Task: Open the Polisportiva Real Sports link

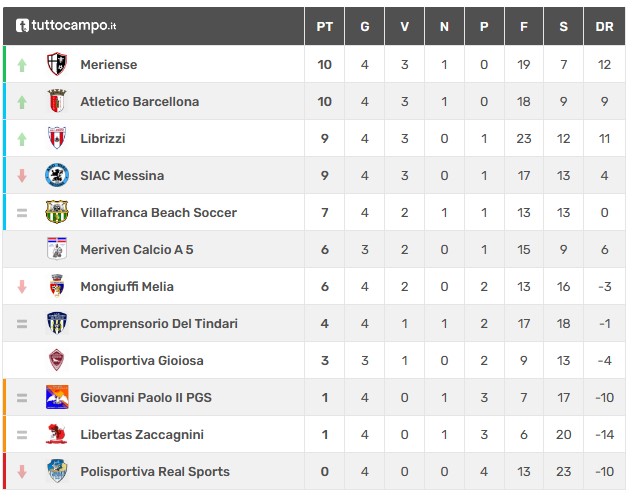Action: pos(155,472)
